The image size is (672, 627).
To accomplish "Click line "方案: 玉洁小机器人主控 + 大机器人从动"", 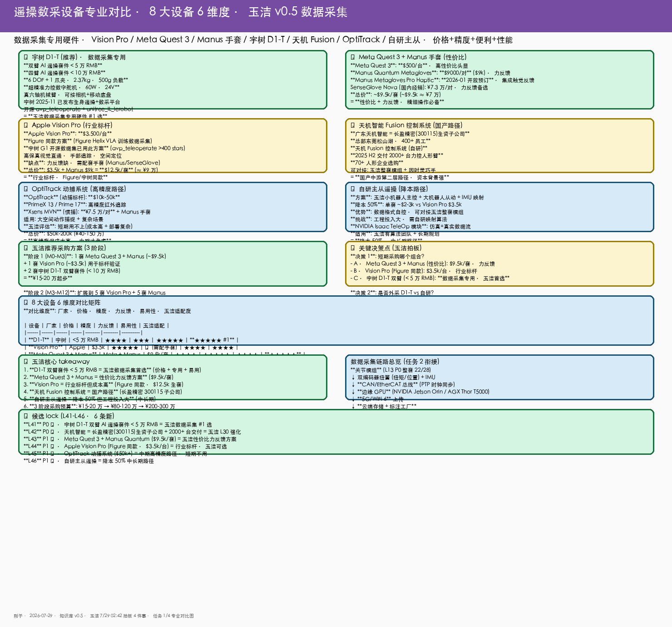I will click(x=417, y=197).
